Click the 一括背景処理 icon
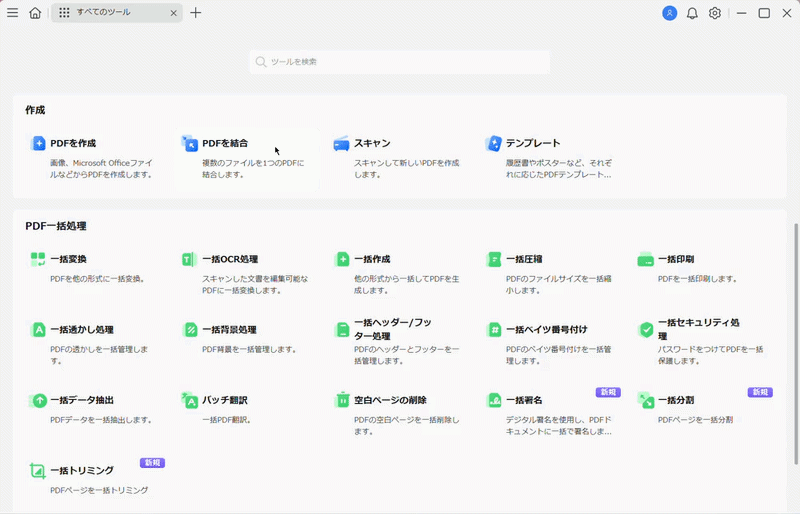The width and height of the screenshot is (800, 514). [x=190, y=330]
